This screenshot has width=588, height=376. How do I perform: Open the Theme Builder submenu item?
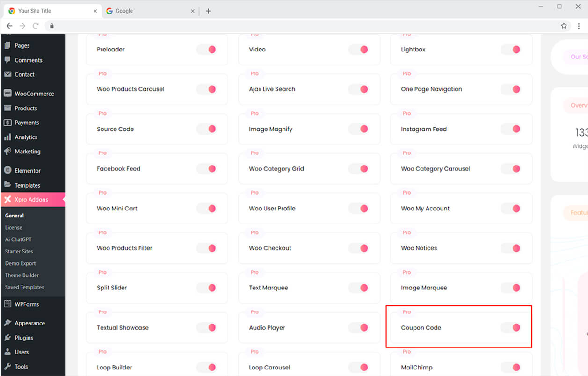coord(22,275)
